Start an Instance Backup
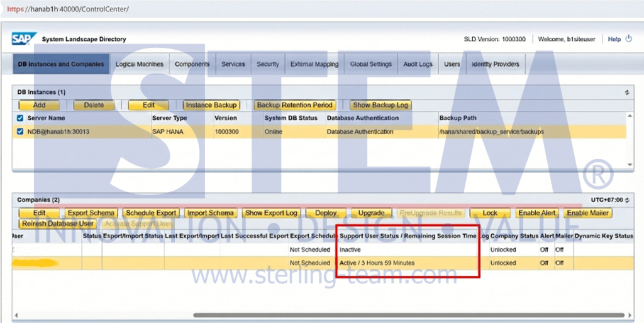The height and width of the screenshot is (323, 644). click(211, 105)
